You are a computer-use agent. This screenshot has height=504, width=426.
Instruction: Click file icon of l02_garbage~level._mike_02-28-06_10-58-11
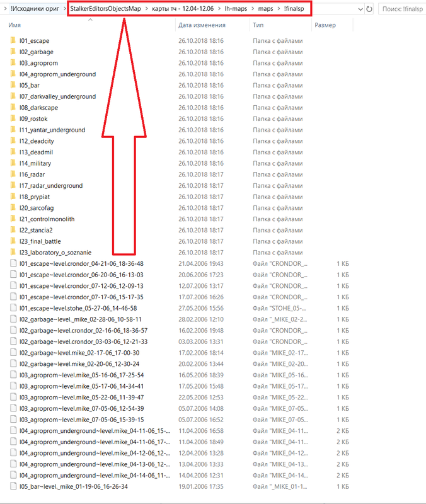(x=13, y=319)
